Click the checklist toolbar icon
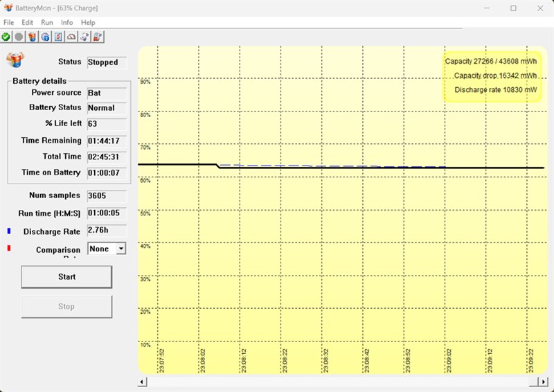 [58, 37]
